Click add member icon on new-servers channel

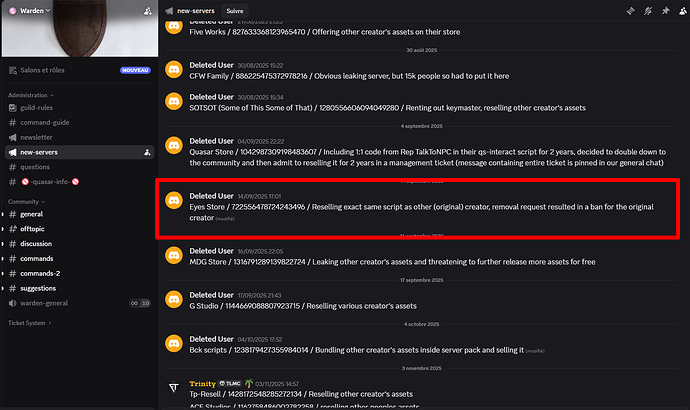(148, 153)
